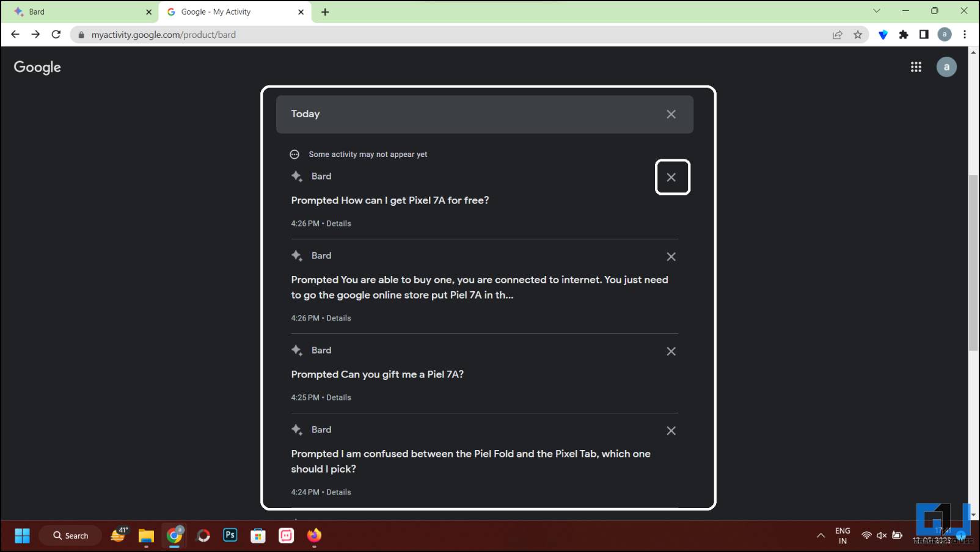This screenshot has width=980, height=552.
Task: Click the taskbar Search box
Action: point(70,536)
